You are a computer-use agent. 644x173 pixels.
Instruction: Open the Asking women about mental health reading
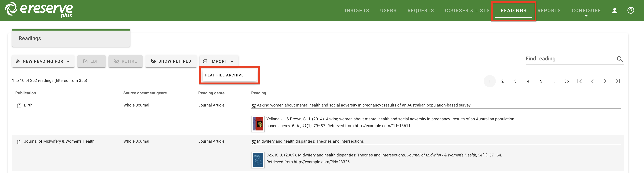tap(363, 105)
